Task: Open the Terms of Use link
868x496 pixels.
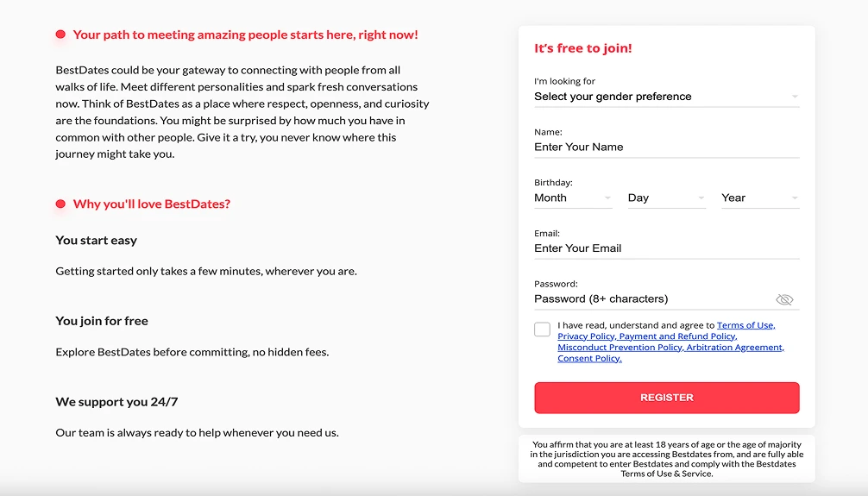Action: (x=745, y=325)
